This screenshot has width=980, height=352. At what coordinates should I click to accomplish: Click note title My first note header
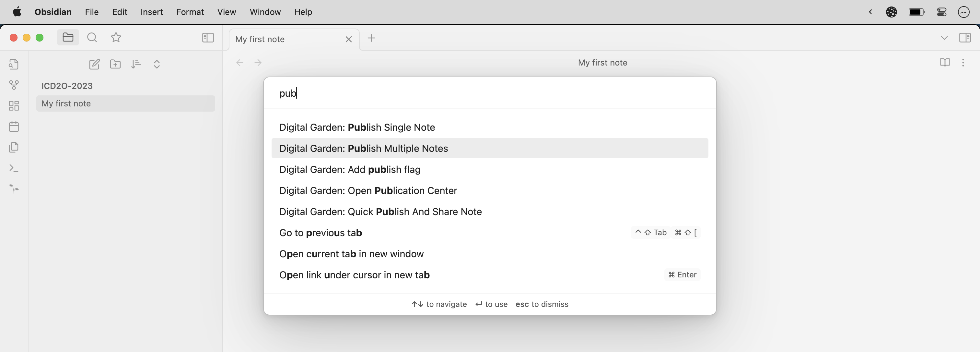coord(602,63)
